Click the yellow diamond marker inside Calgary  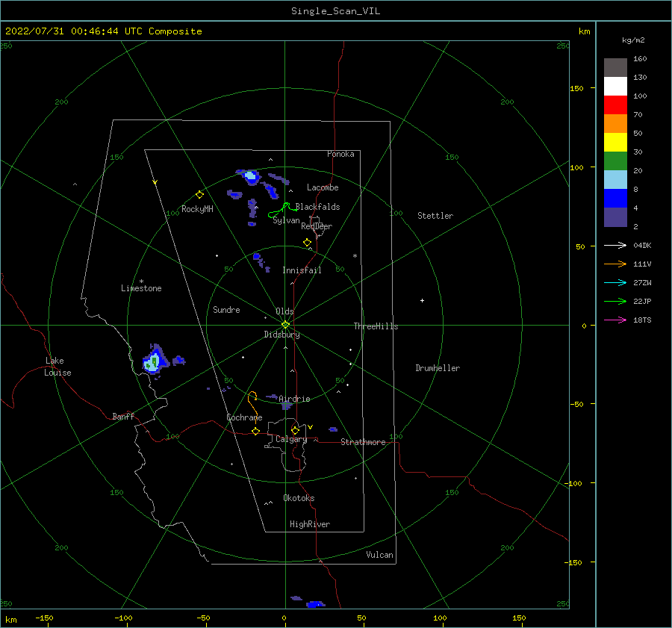295,430
